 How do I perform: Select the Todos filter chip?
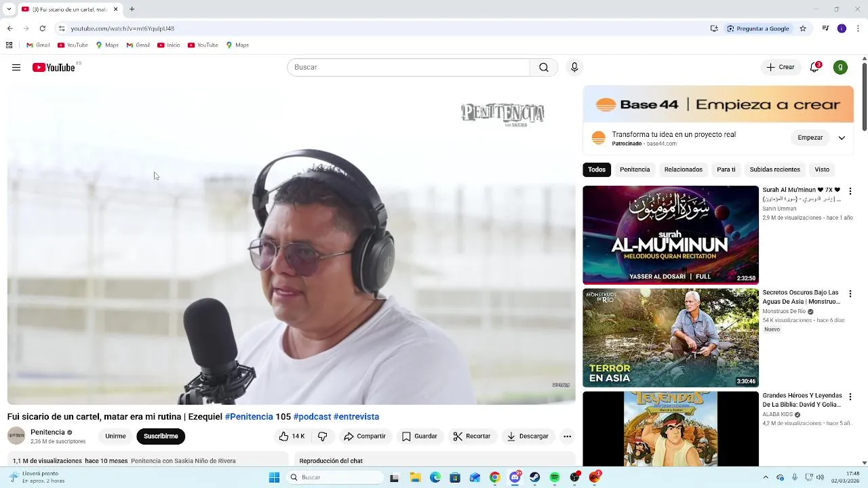pos(597,169)
